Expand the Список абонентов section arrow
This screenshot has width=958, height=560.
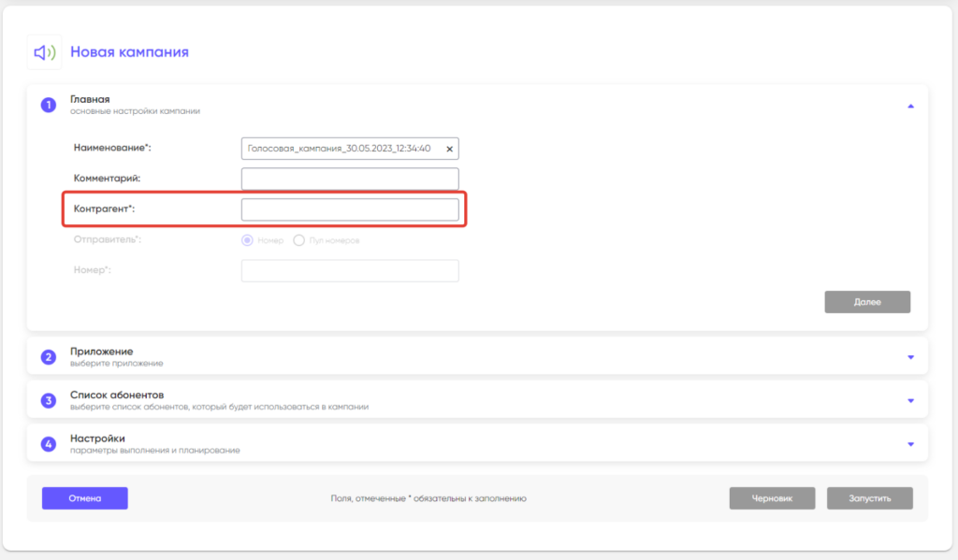tap(910, 401)
